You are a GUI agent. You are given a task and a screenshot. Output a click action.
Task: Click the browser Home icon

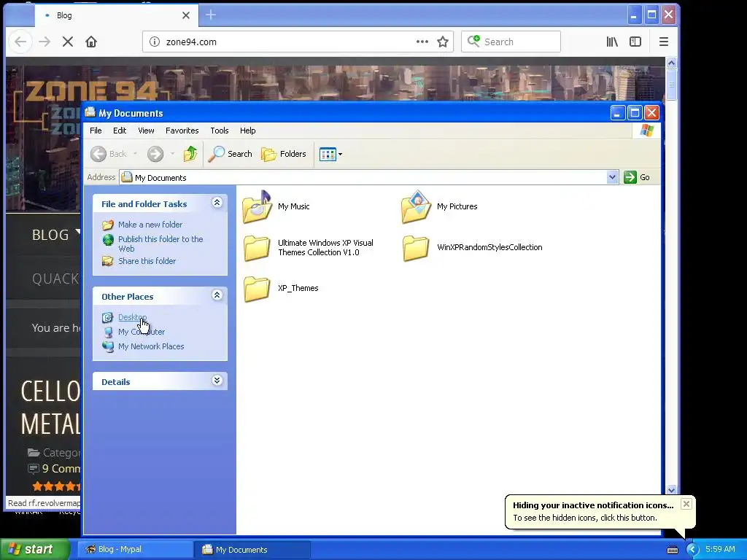tap(91, 42)
